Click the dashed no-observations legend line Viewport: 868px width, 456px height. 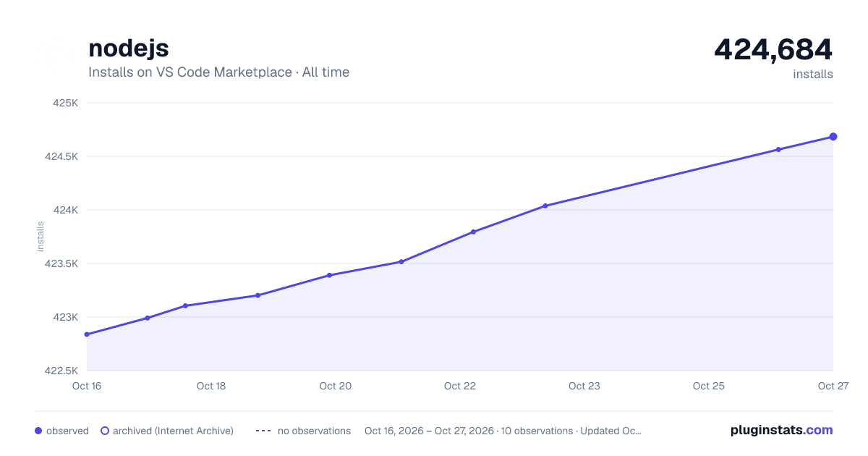tap(263, 431)
